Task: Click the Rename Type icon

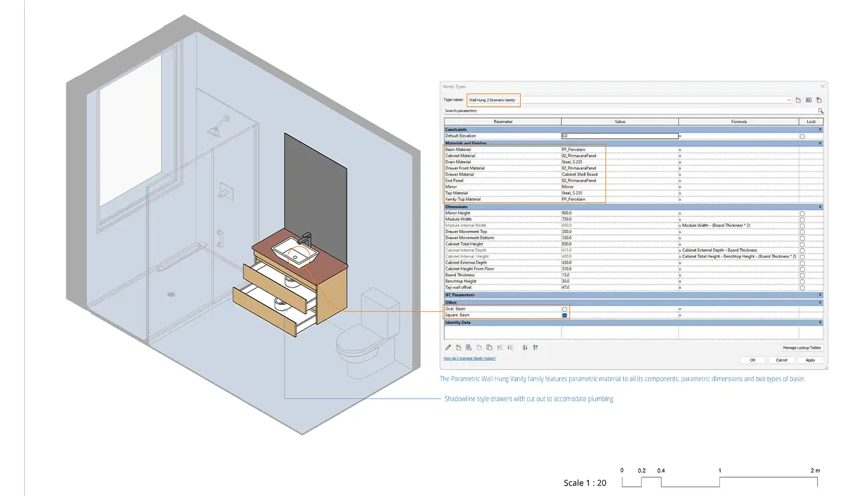Action: point(808,100)
